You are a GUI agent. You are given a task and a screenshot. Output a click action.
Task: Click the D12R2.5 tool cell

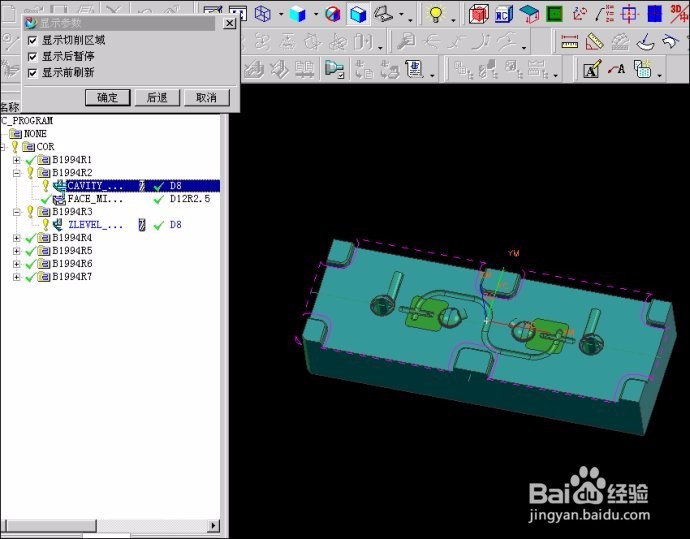coord(190,199)
